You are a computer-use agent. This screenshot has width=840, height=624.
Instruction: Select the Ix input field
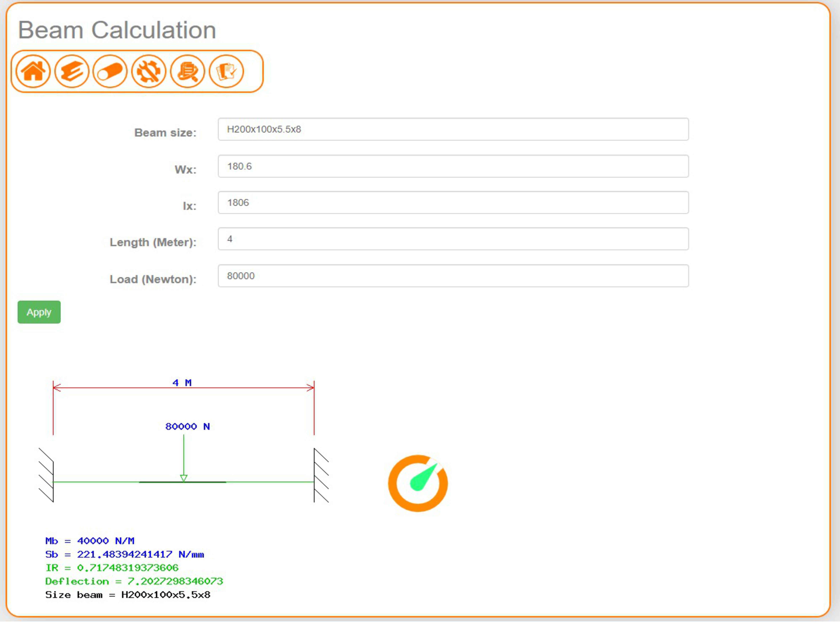coord(453,203)
